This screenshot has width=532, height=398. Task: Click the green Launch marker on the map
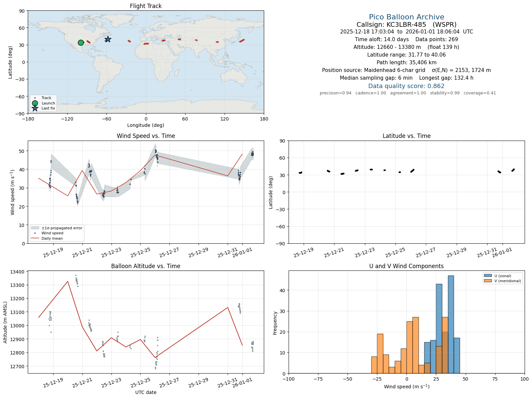(x=81, y=43)
